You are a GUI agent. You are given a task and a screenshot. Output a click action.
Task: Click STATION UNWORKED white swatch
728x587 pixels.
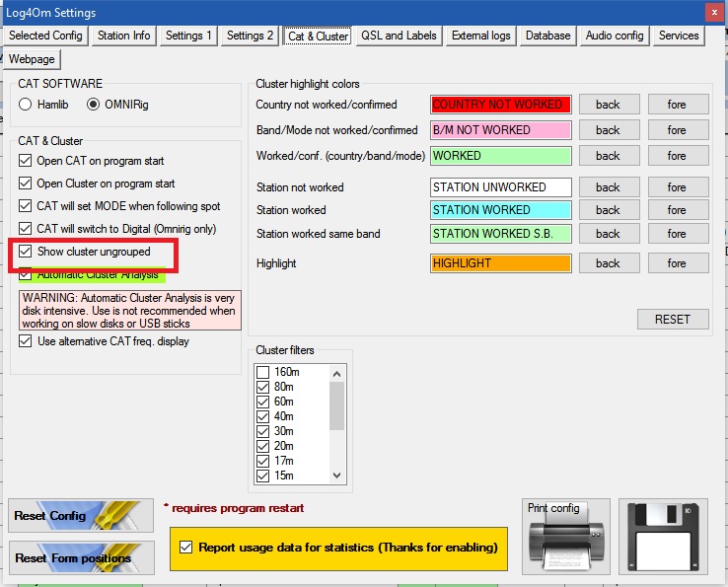point(500,187)
